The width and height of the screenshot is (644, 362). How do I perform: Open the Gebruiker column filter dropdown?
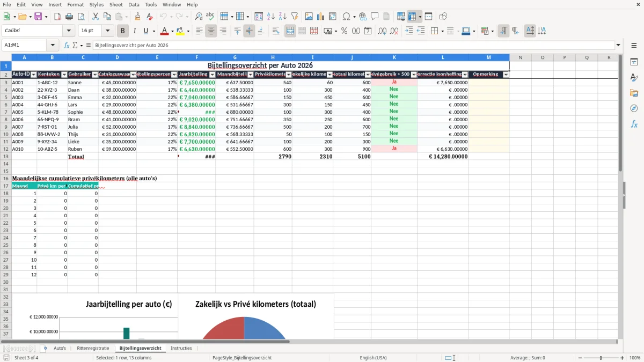pyautogui.click(x=95, y=75)
